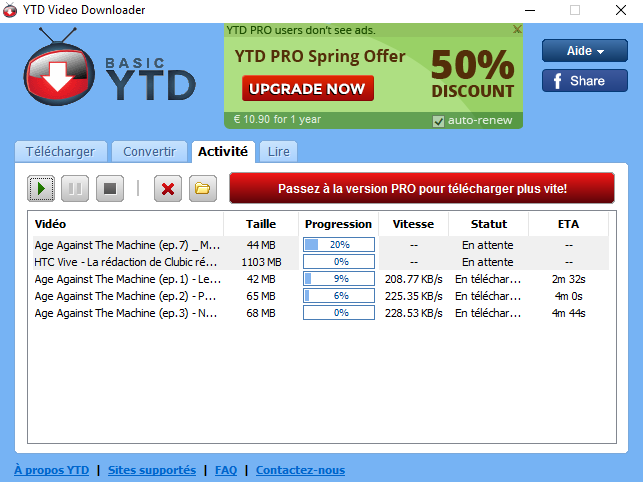Click the YTD app icon in title bar

(9, 10)
